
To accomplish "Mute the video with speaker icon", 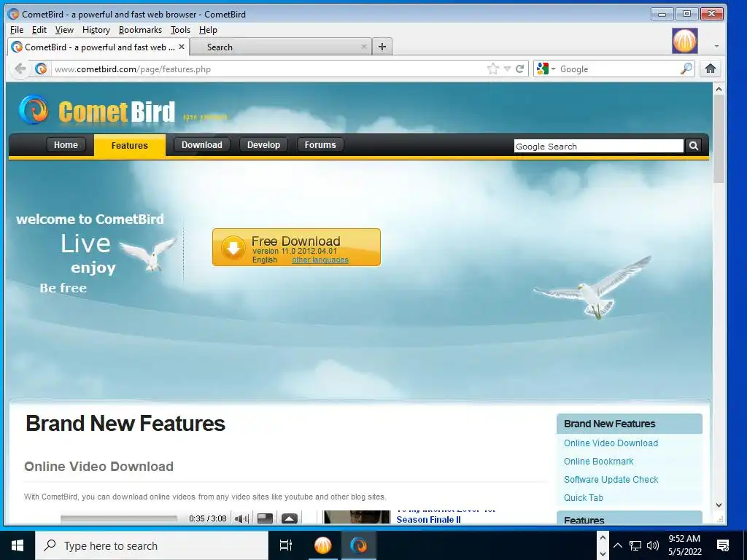I will pyautogui.click(x=242, y=518).
